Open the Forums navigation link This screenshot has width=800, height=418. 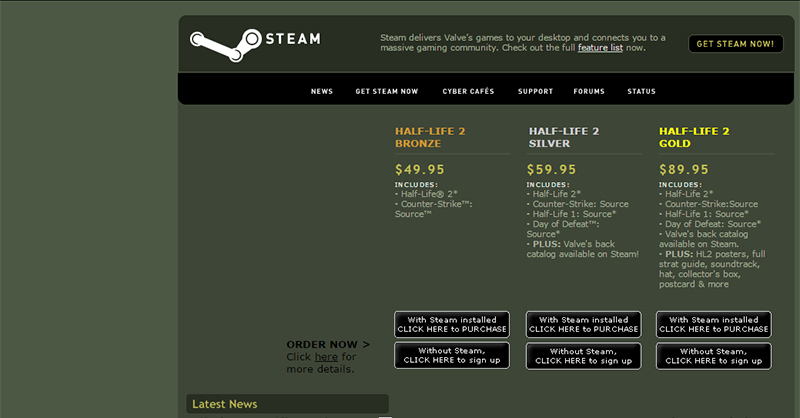coord(589,92)
